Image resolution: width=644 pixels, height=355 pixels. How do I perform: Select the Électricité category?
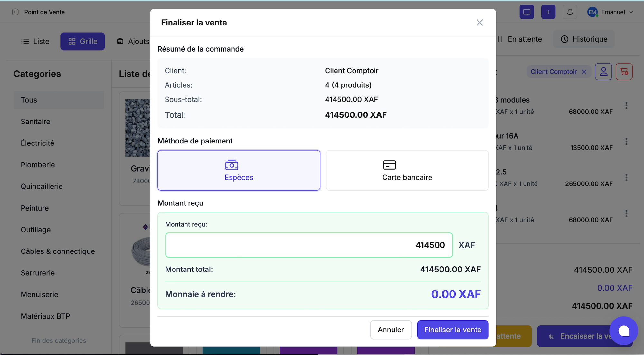37,143
